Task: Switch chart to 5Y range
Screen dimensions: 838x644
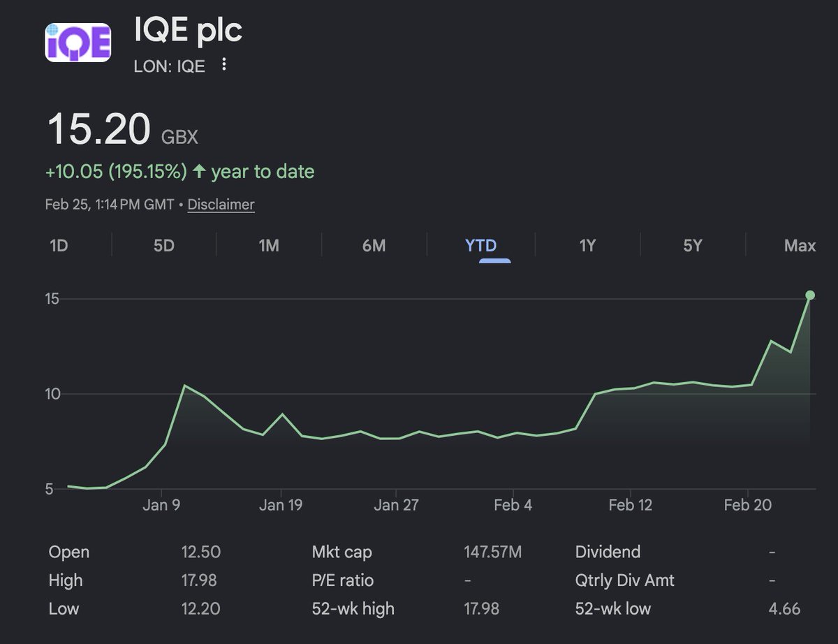Action: point(692,246)
